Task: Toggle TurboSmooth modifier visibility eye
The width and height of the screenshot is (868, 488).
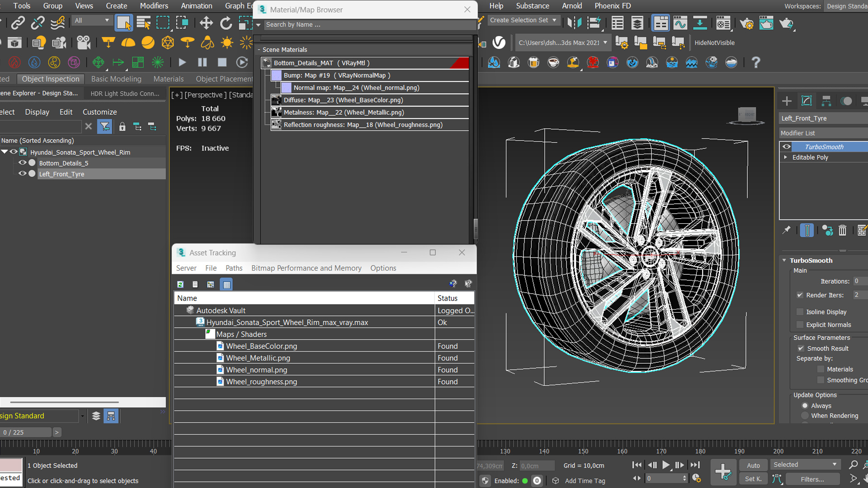Action: click(787, 147)
